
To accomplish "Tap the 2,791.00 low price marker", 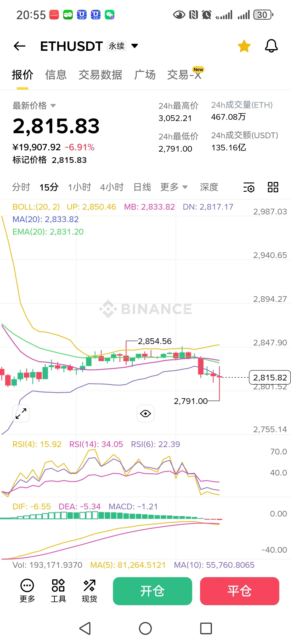I will click(190, 401).
